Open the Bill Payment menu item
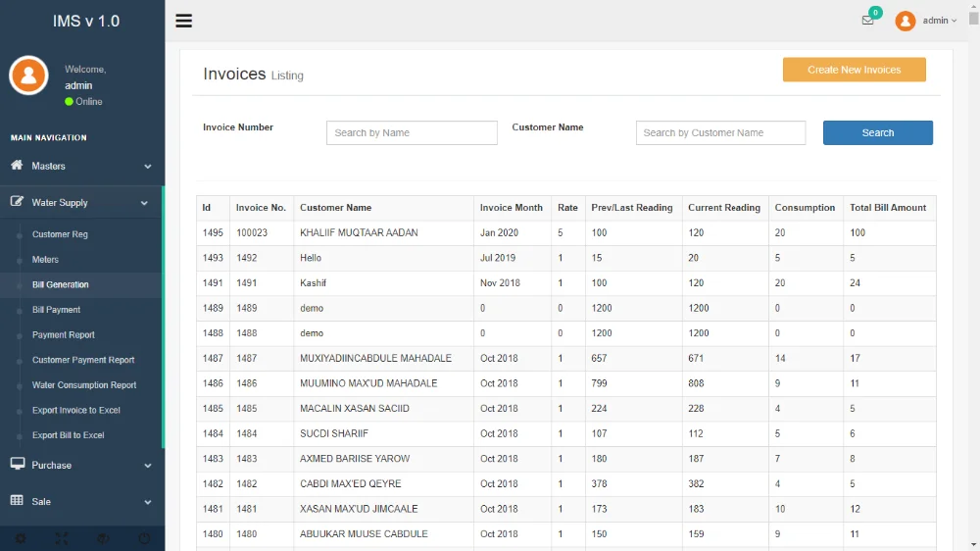Viewport: 980px width, 551px height. pos(56,310)
